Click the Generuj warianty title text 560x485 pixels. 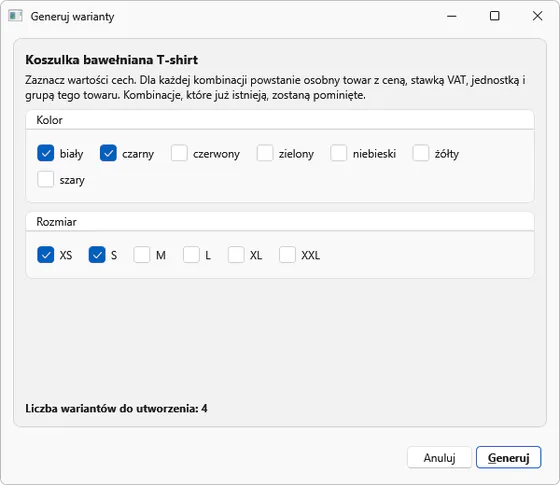pos(72,16)
